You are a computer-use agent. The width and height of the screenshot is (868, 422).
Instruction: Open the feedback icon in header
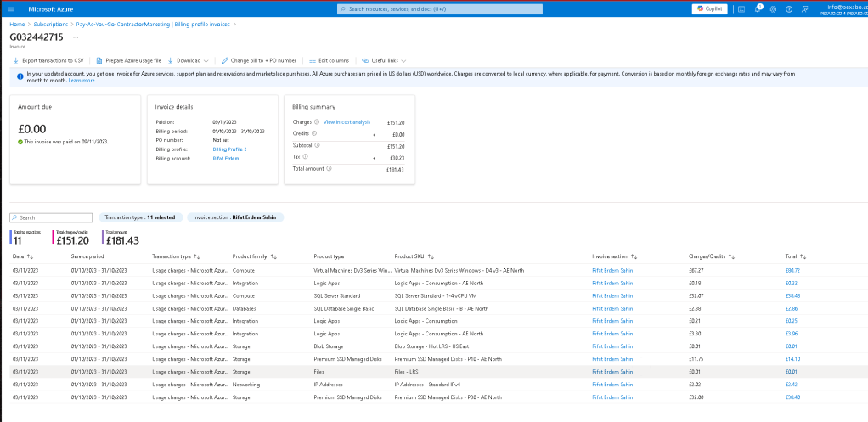804,9
